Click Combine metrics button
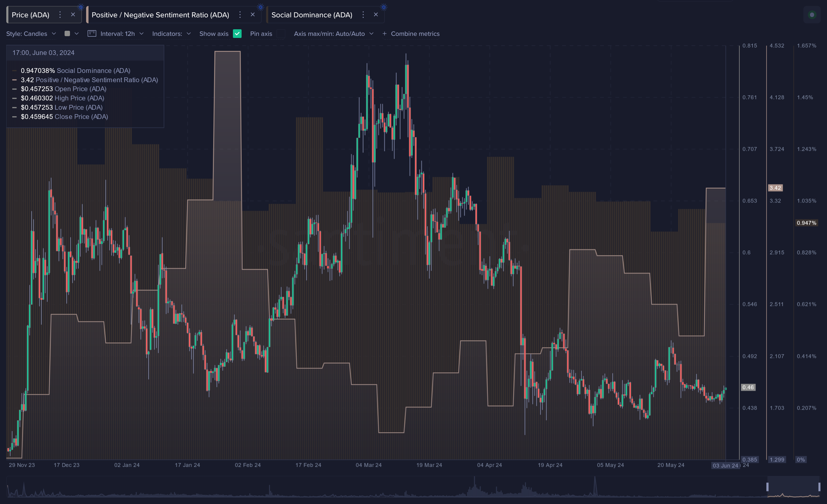Image resolution: width=827 pixels, height=504 pixels. pyautogui.click(x=411, y=34)
